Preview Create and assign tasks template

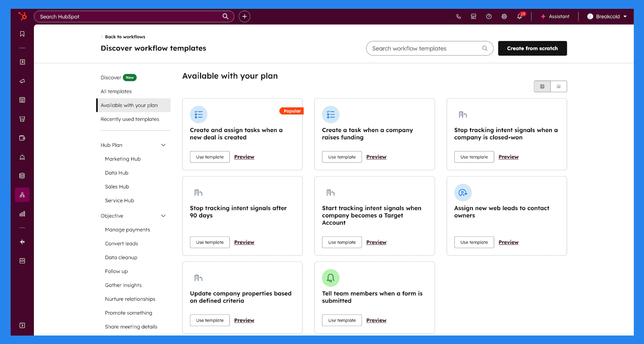[244, 157]
